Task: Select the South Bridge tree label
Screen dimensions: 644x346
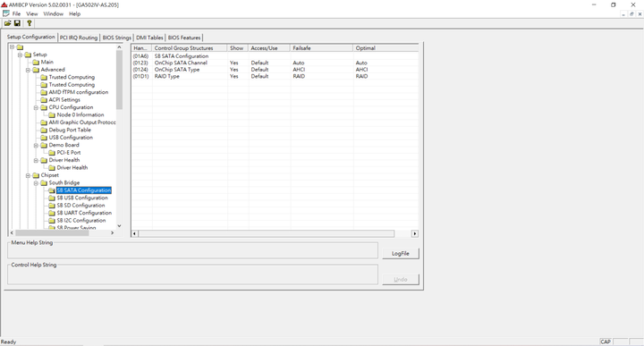Action: (64, 182)
